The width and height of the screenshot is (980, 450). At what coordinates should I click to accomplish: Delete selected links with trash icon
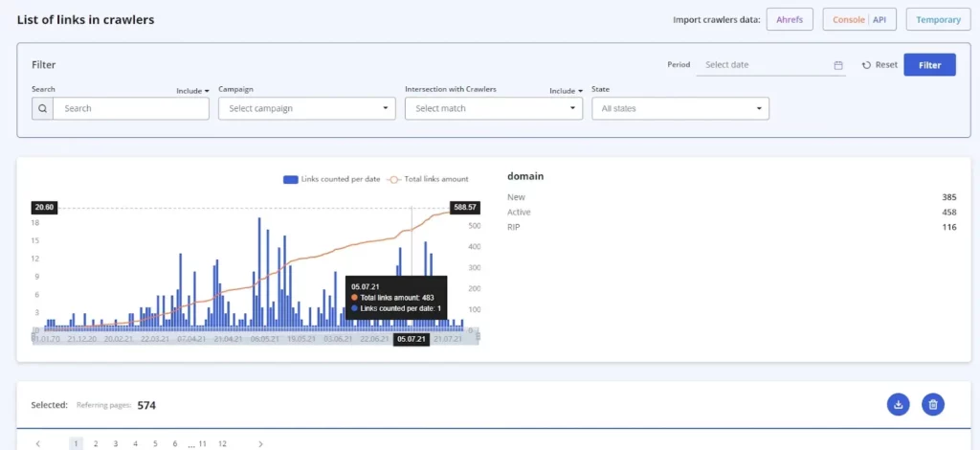coord(933,404)
